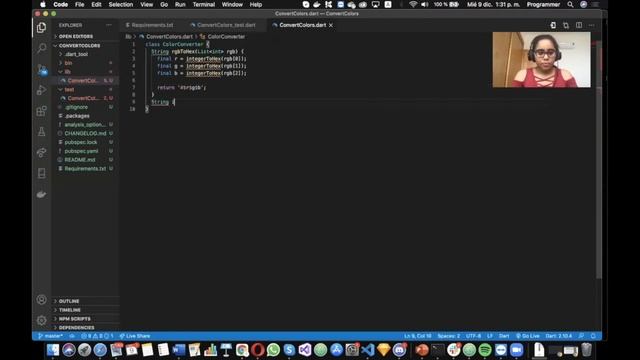This screenshot has width=640, height=360.
Task: Open editor More Actions ellipsis
Action: [x=591, y=25]
